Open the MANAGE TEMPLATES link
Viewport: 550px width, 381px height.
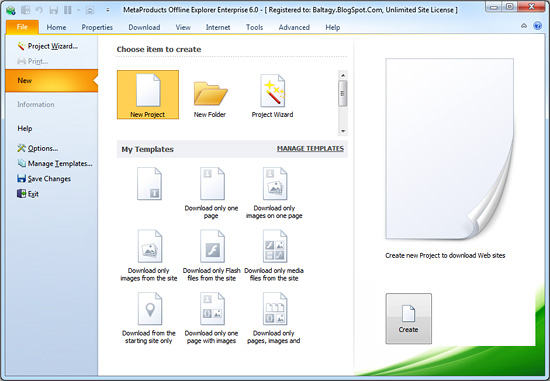[x=310, y=149]
